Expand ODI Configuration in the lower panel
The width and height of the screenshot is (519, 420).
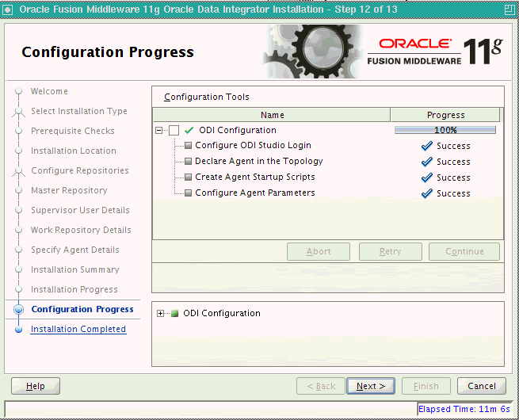161,313
